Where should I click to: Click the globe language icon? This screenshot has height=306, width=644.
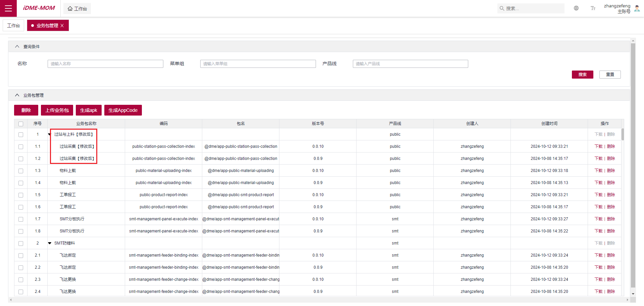(576, 8)
